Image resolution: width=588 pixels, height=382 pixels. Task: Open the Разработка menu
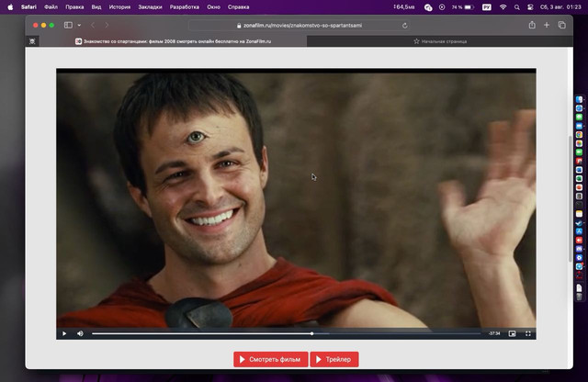point(187,6)
